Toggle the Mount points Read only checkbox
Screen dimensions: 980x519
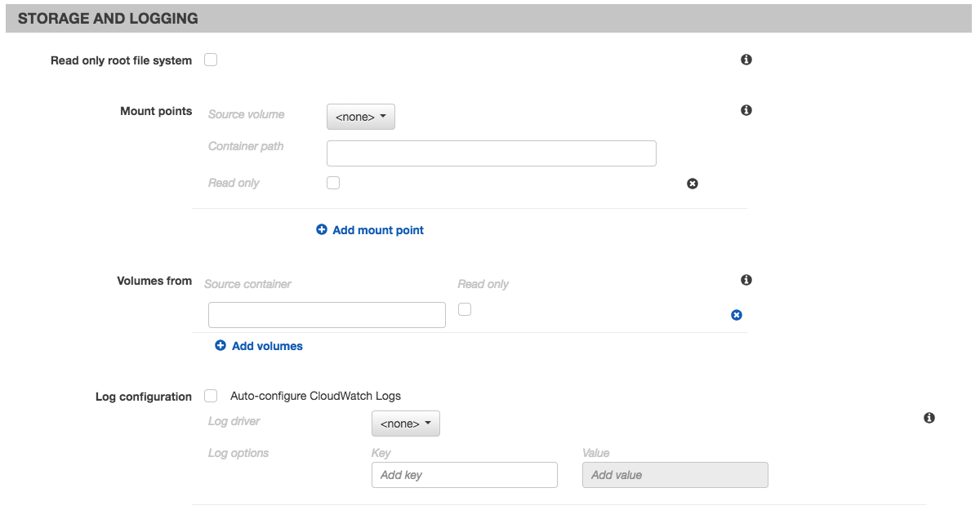pos(333,183)
